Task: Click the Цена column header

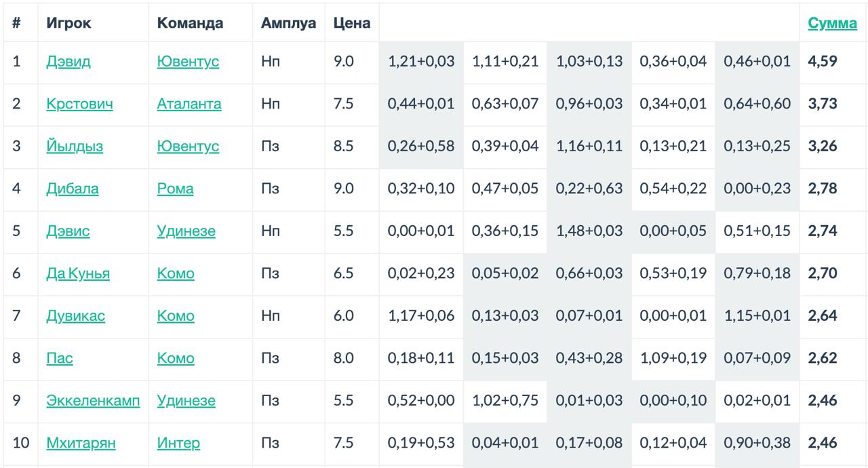Action: 352,23
